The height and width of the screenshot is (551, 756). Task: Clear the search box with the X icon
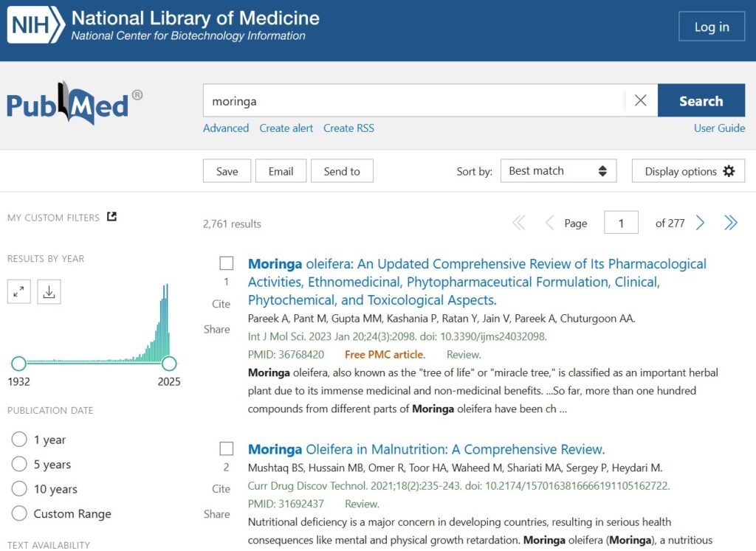640,101
